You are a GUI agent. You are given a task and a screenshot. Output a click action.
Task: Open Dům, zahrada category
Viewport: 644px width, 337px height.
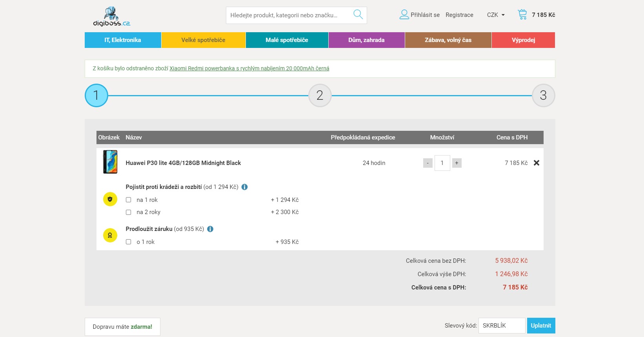[x=367, y=40]
